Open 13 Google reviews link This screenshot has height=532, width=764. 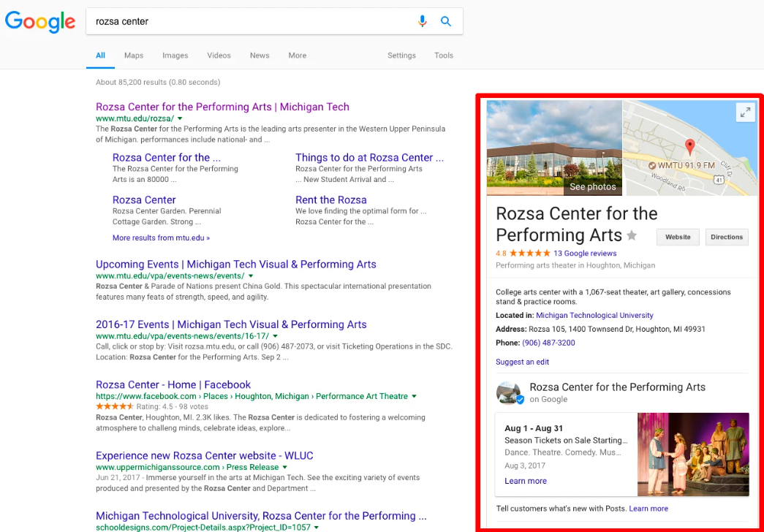585,254
